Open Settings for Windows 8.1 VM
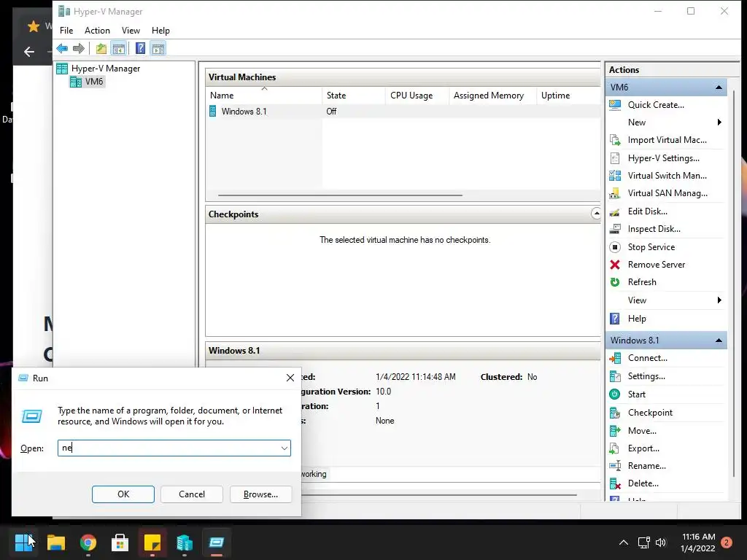 [x=646, y=376]
